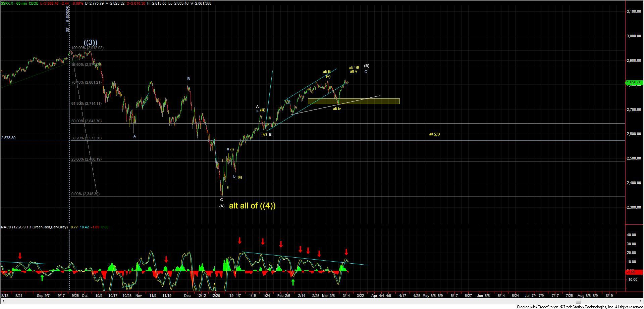
Task: Select the ((3)) wave label
Action: tap(91, 43)
